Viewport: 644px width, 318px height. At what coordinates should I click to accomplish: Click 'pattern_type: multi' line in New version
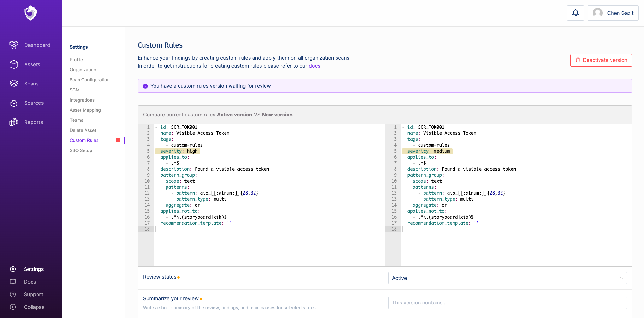tap(448, 199)
